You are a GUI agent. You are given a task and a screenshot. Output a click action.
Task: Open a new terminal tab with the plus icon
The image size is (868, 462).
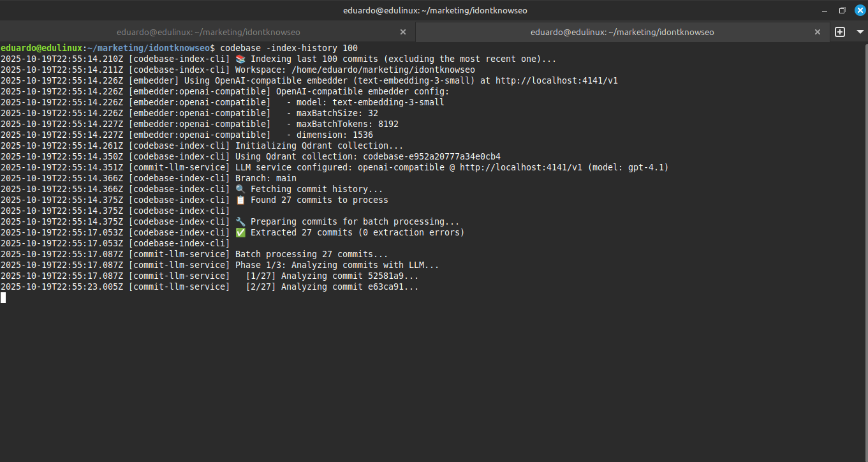(x=840, y=32)
